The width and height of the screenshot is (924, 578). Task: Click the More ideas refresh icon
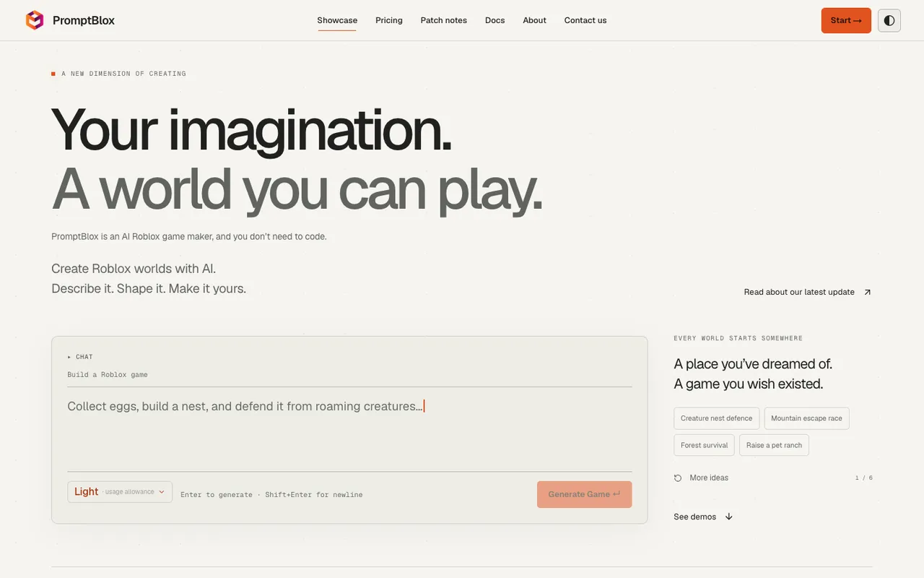pos(678,478)
